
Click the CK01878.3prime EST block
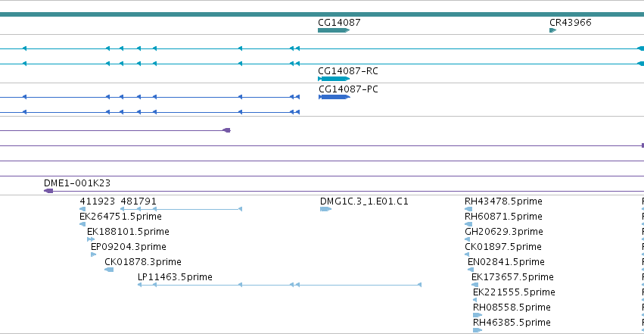click(x=109, y=270)
